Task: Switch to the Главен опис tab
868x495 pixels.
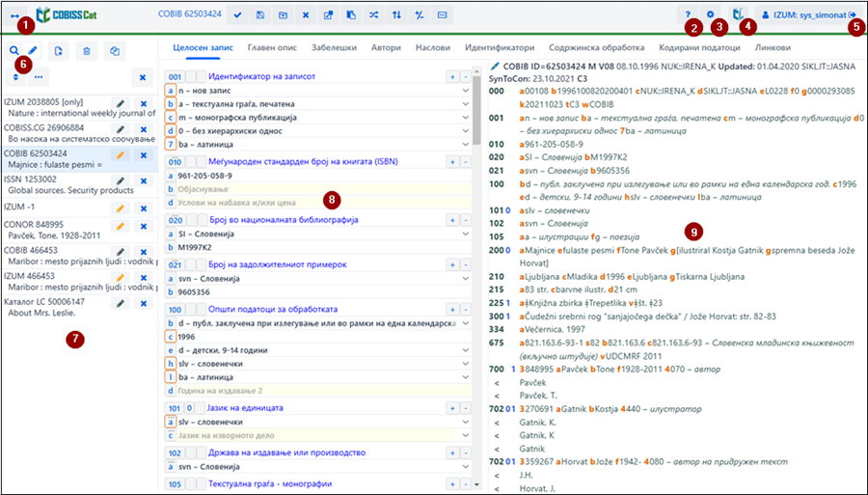Action: tap(272, 47)
